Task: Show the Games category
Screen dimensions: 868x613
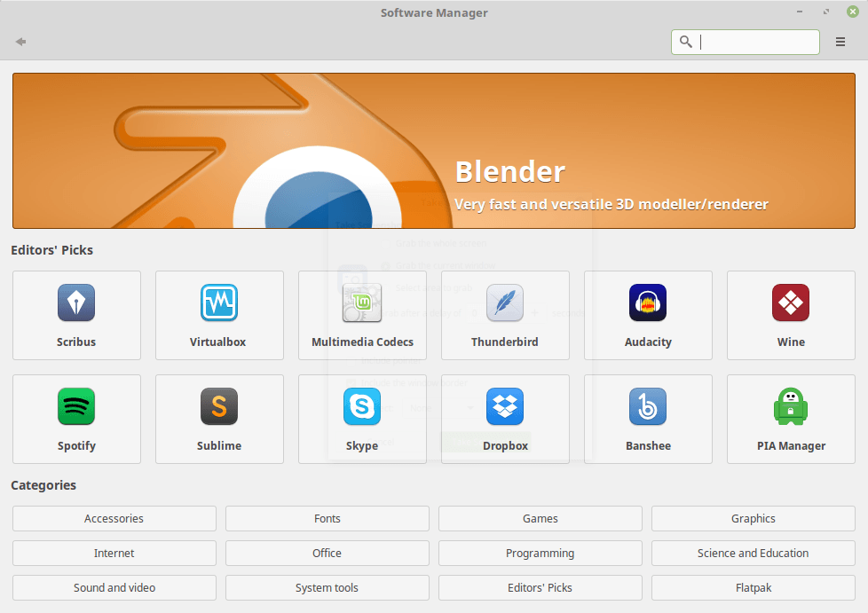Action: [541, 518]
